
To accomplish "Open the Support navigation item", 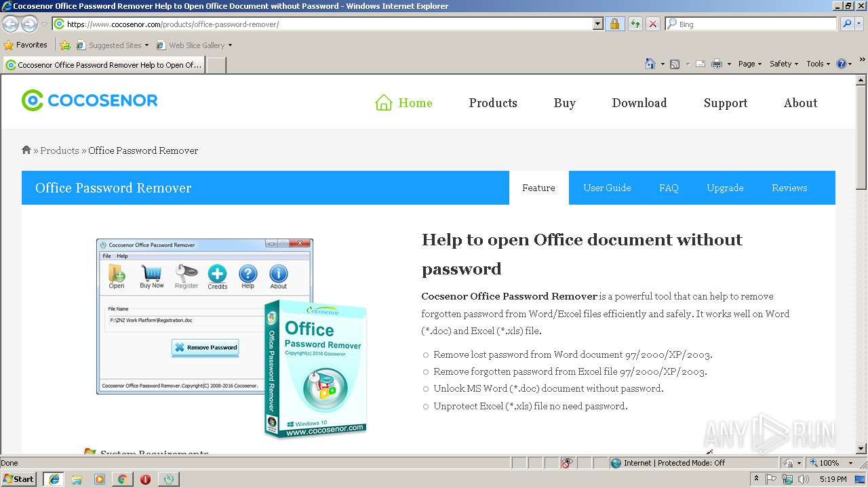I will 726,103.
